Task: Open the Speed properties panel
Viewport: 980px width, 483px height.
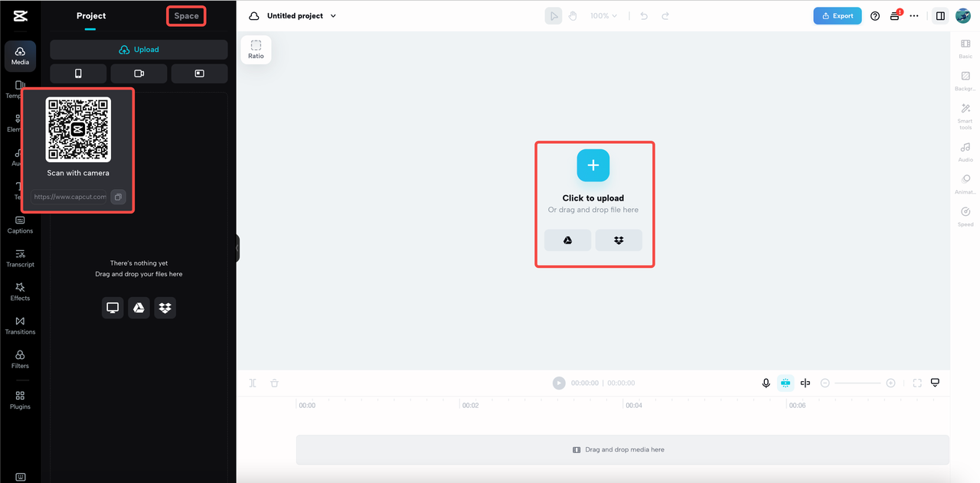Action: (965, 217)
